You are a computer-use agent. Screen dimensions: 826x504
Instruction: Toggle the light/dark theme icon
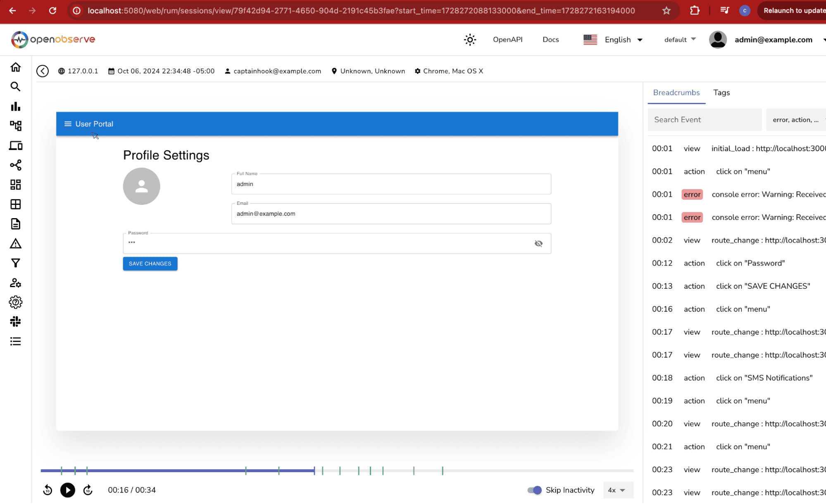point(469,39)
